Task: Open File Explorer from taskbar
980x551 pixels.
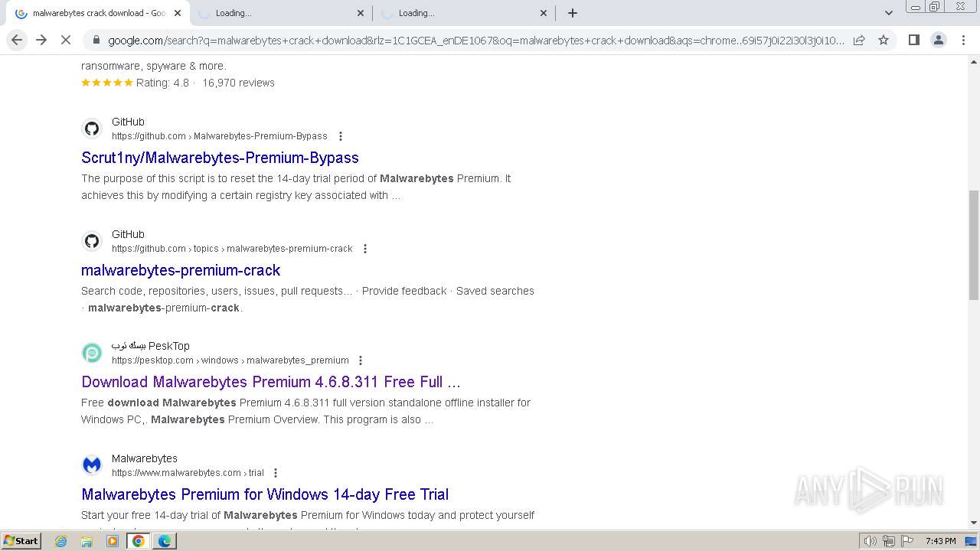Action: pyautogui.click(x=87, y=541)
